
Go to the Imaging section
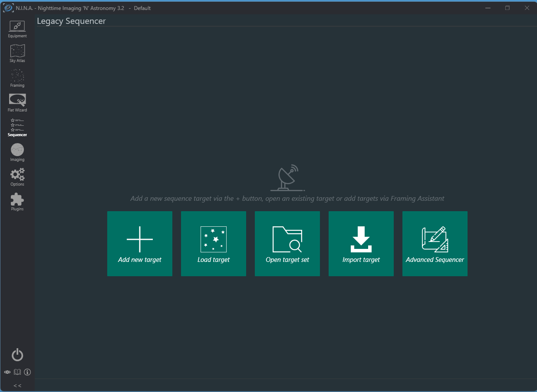tap(17, 153)
